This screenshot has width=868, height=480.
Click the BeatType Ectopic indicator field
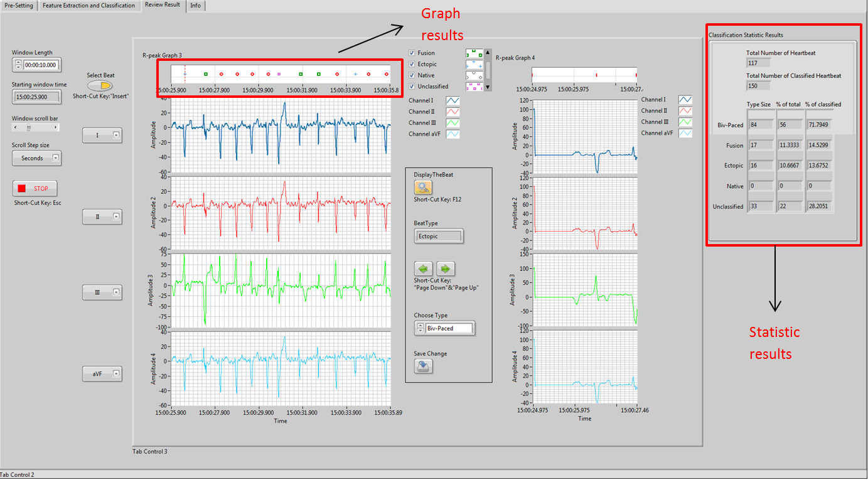pos(439,237)
